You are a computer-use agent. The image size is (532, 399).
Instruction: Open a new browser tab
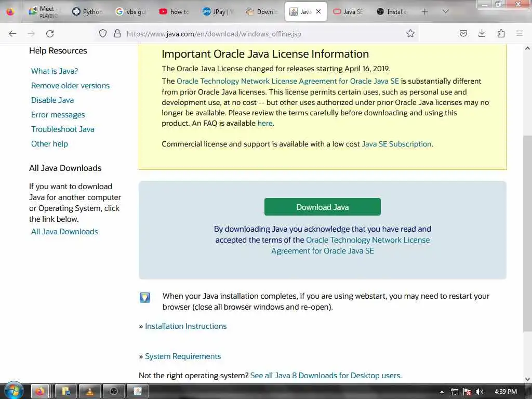(424, 12)
